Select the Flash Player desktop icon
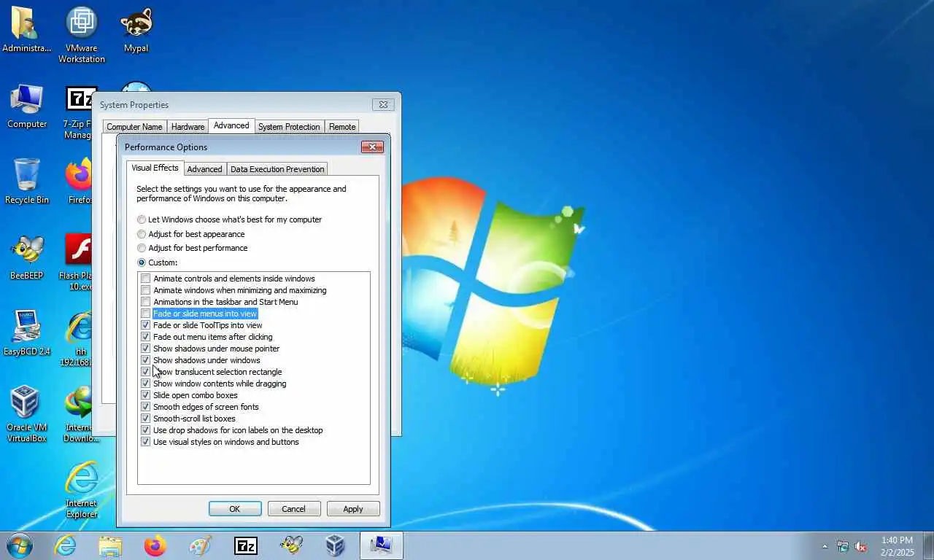The height and width of the screenshot is (560, 934). [77, 261]
